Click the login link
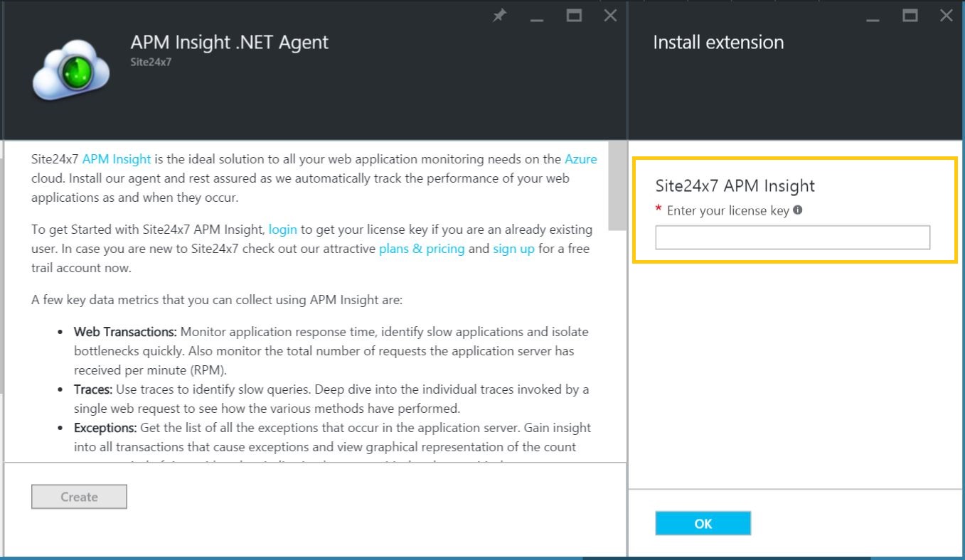The height and width of the screenshot is (560, 965). 282,230
